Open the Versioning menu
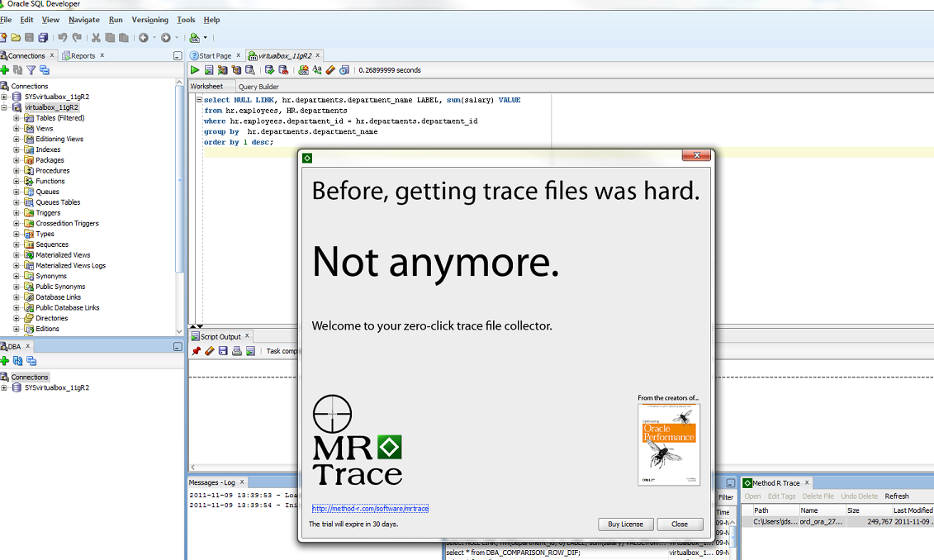The image size is (934, 560). point(149,20)
